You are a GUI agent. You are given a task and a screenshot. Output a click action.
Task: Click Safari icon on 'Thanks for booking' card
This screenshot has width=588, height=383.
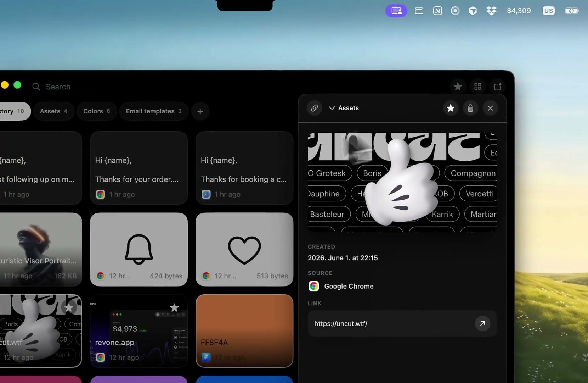[x=206, y=194]
